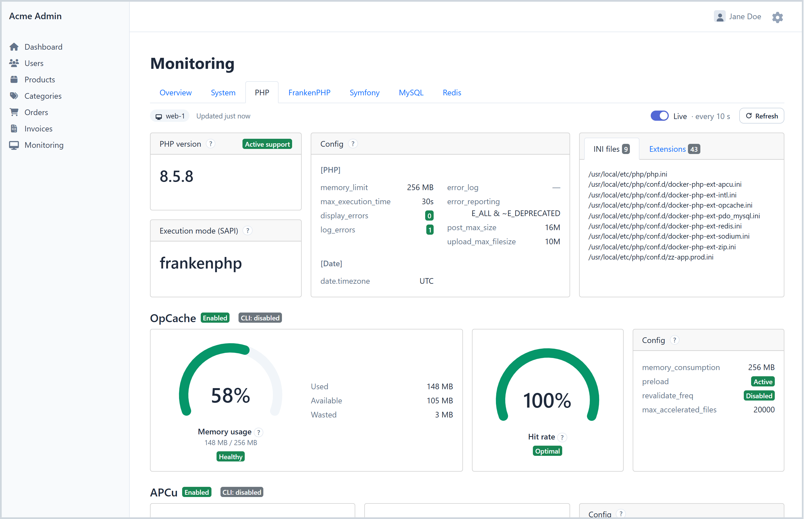Open Monitoring page from sidebar

44,145
